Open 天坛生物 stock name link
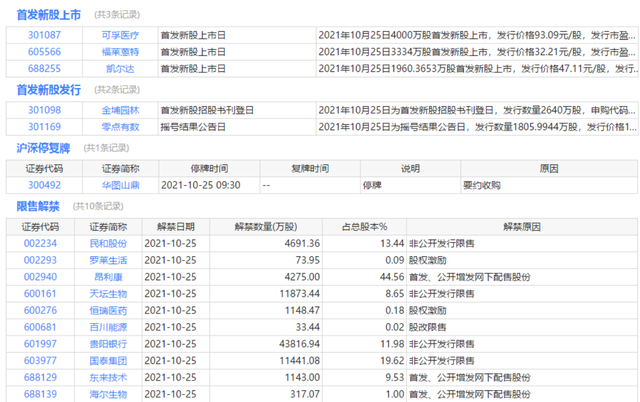640x402 pixels. (108, 294)
